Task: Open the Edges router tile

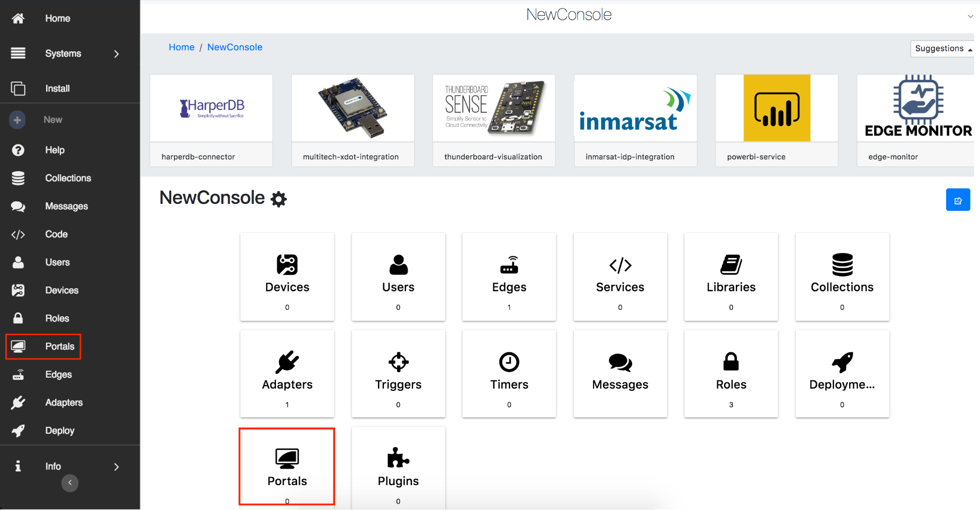Action: click(509, 276)
